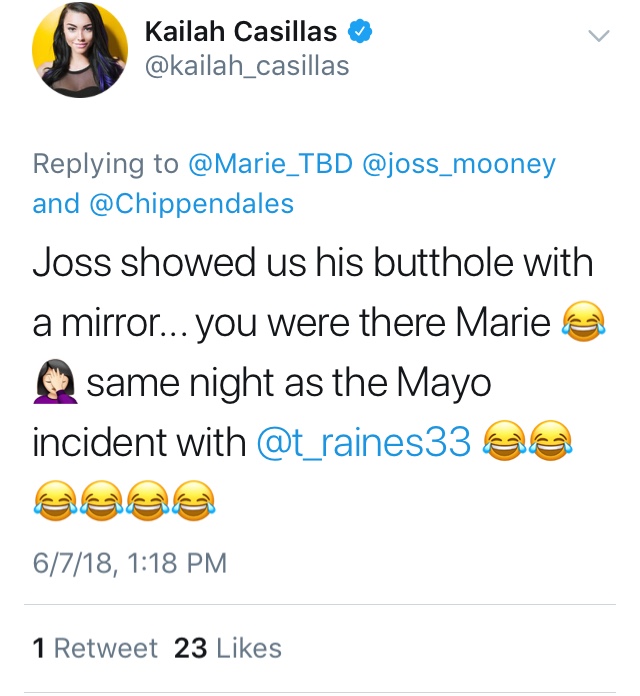Click the 6/7/18, 1:18 PM timestamp

coord(130,563)
